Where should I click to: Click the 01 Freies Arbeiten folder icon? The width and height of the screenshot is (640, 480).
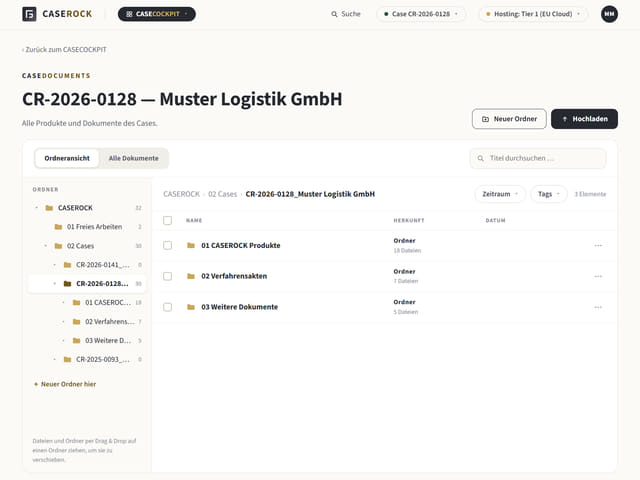coord(58,227)
